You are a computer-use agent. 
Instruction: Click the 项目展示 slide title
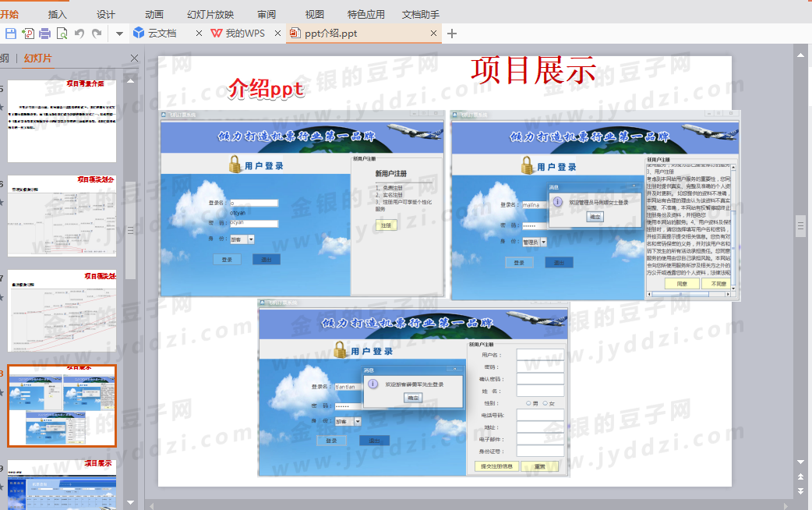pyautogui.click(x=534, y=70)
